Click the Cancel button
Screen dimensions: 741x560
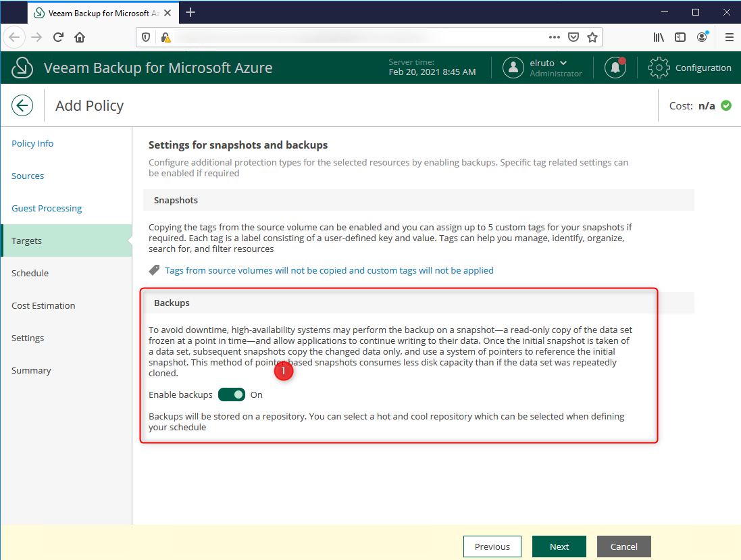[623, 546]
